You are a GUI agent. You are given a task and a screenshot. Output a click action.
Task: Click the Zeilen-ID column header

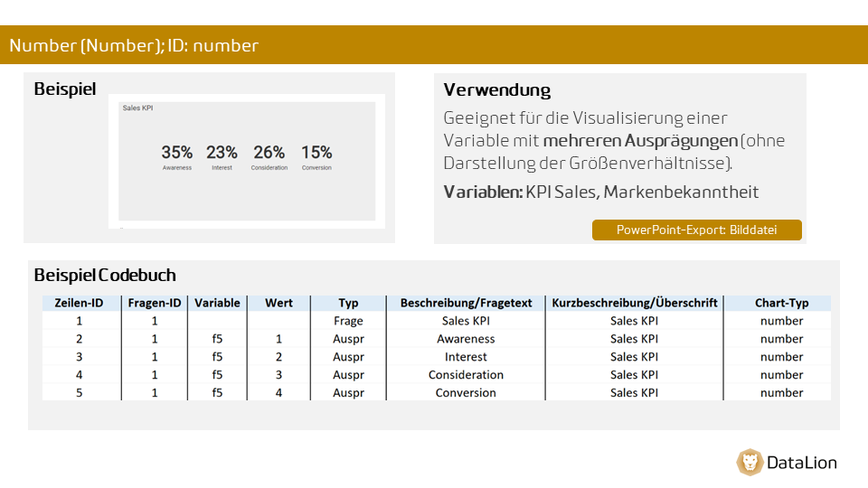coord(80,303)
